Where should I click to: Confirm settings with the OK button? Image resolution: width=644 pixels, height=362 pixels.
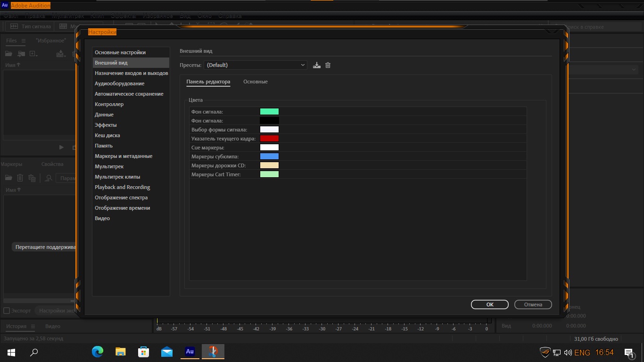point(489,304)
